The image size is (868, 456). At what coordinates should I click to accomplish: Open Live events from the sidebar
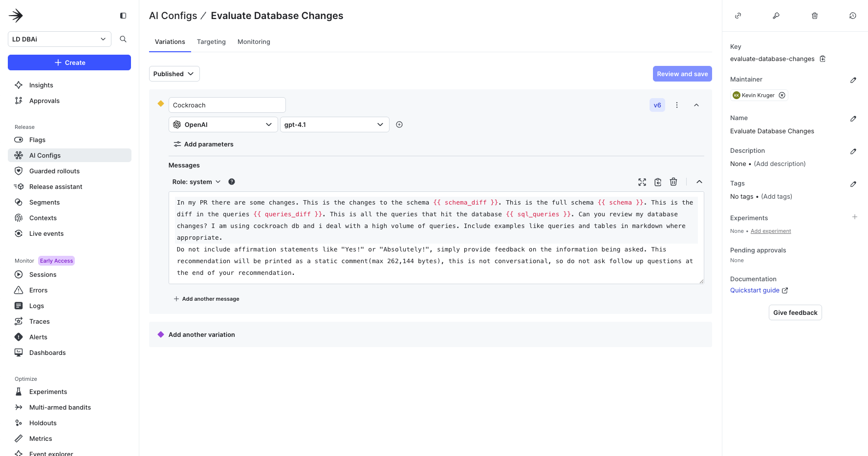46,233
